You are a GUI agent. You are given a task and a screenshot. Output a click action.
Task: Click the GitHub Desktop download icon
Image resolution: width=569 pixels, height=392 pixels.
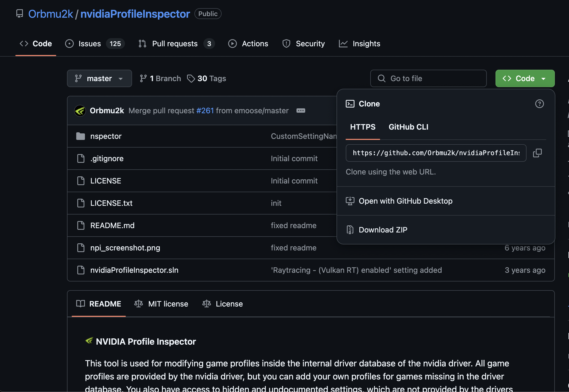coord(350,201)
